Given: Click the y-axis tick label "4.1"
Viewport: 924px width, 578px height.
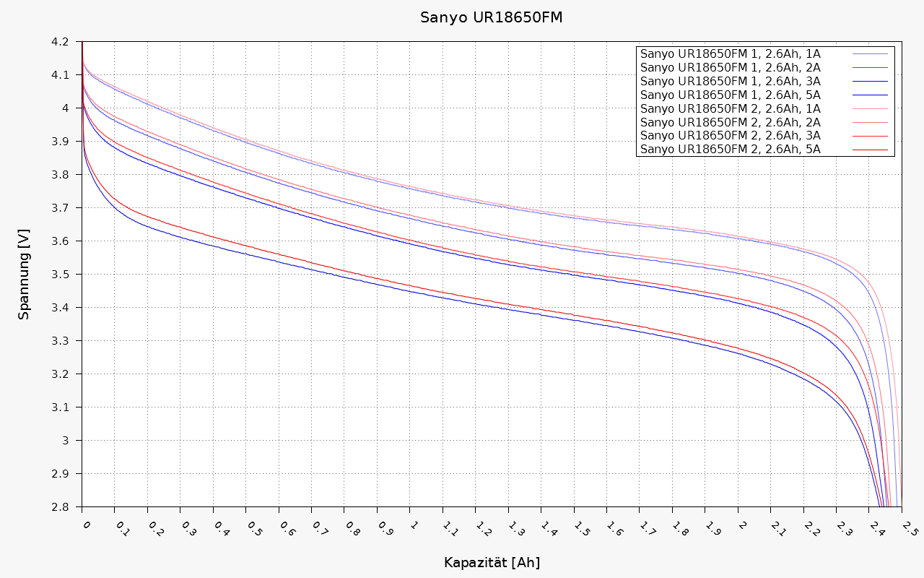Looking at the screenshot, I should [59, 75].
